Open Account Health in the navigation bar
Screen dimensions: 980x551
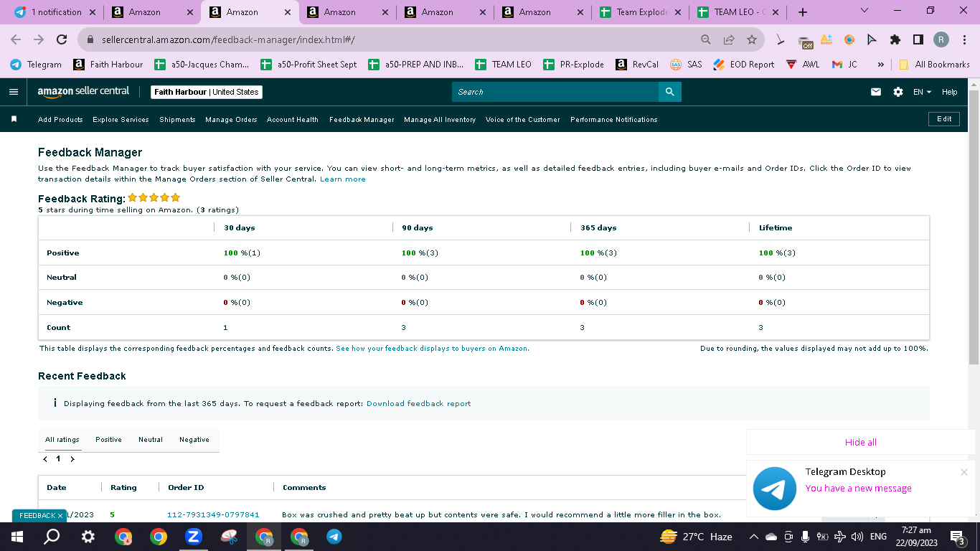(x=293, y=120)
